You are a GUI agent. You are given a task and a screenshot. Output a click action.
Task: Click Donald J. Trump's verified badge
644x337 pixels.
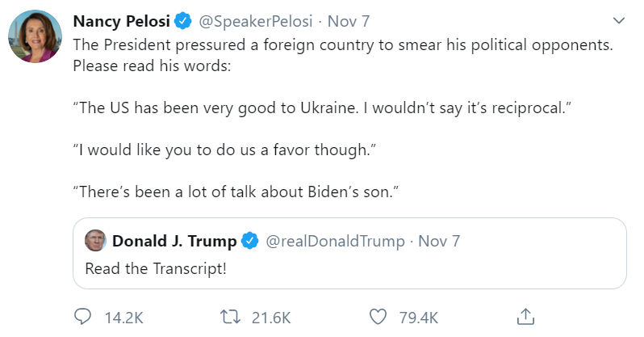tap(250, 242)
